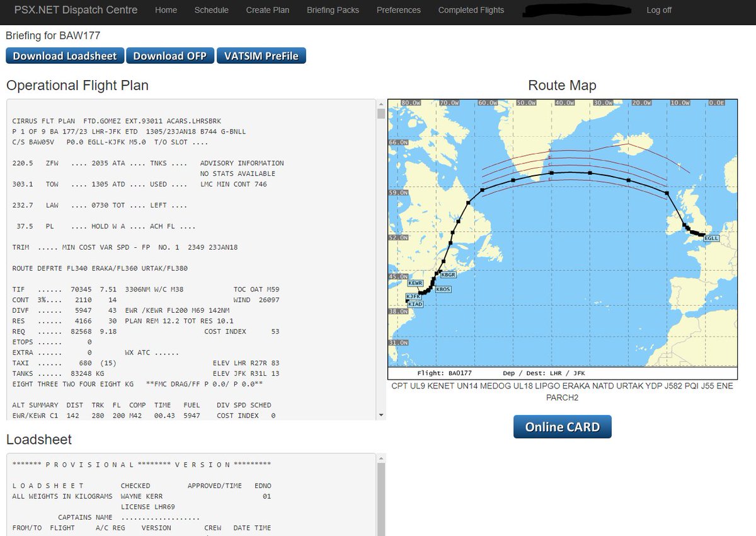The image size is (756, 536).
Task: Click 'WAYNE KERR' in loadsheet
Action: pyautogui.click(x=142, y=496)
